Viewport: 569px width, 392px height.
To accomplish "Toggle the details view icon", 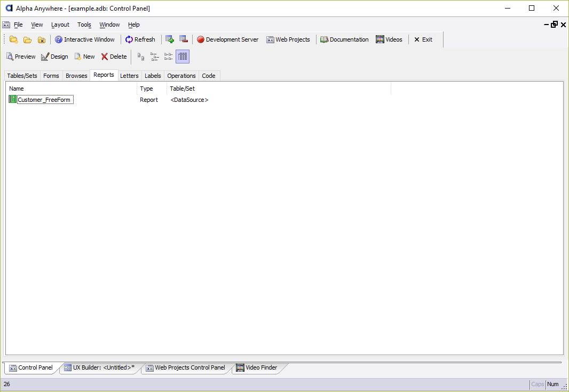I will point(183,57).
